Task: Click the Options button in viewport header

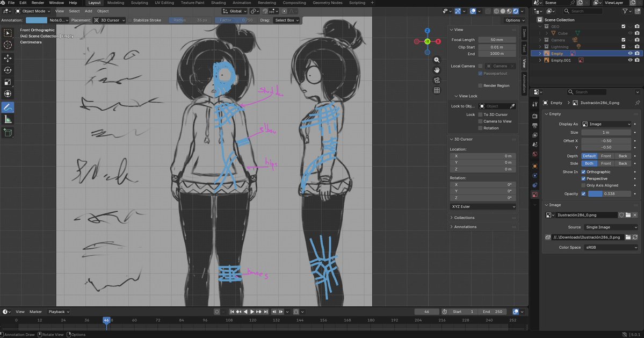Action: point(515,20)
